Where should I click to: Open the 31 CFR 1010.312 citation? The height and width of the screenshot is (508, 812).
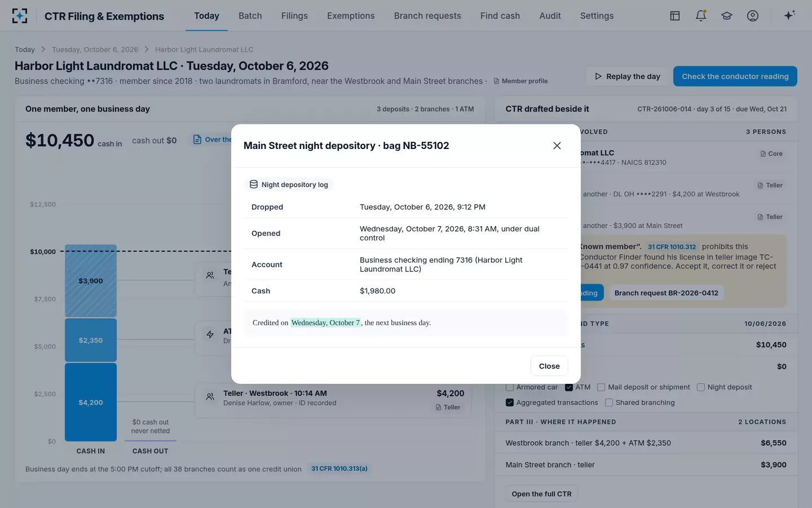coord(672,247)
